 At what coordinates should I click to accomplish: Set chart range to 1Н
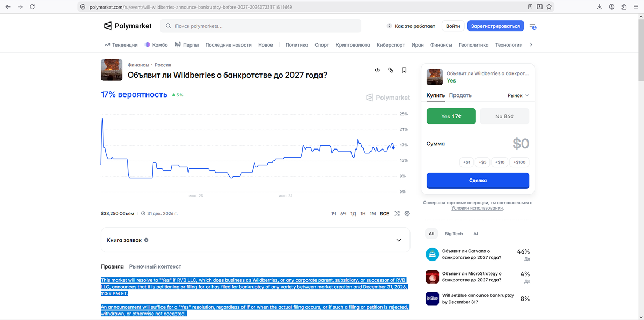point(363,214)
